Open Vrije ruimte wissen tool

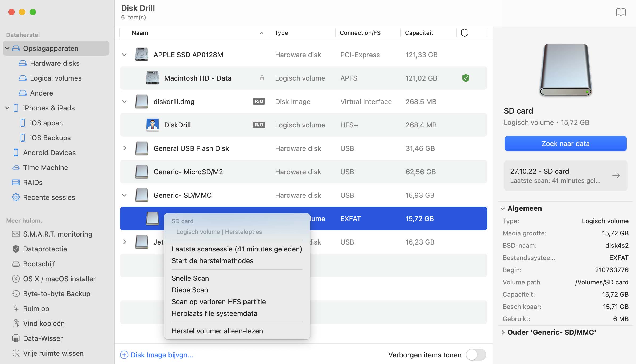pyautogui.click(x=53, y=353)
